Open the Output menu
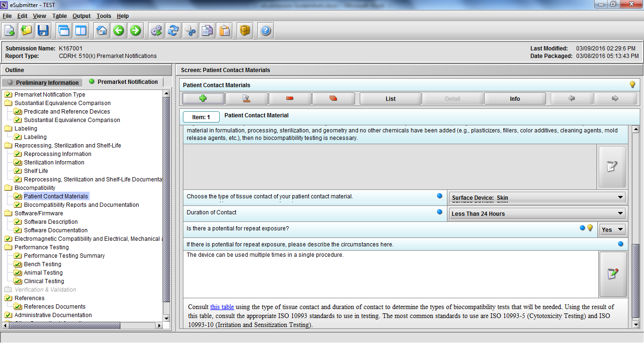 82,16
